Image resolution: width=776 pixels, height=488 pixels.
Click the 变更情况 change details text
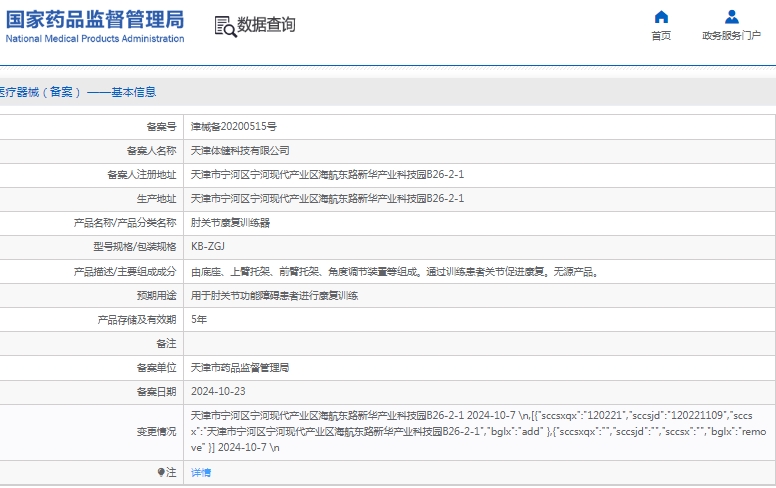pos(479,432)
